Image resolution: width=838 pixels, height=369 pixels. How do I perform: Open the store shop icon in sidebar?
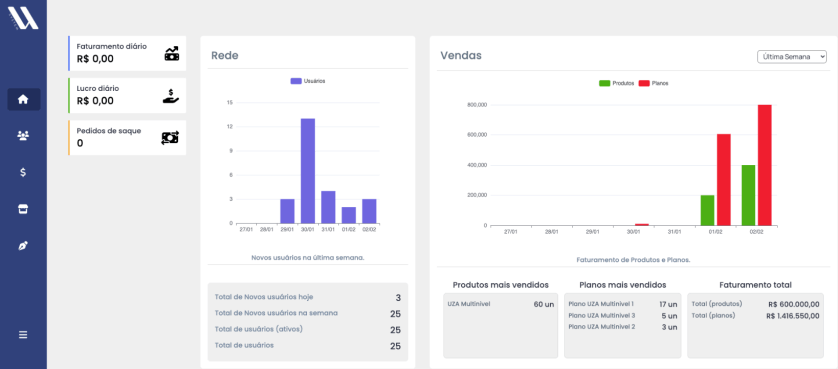[23, 209]
